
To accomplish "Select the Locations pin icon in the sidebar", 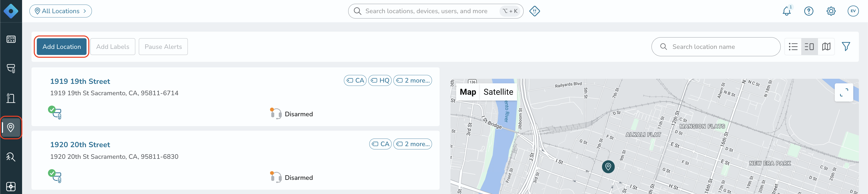I will pyautogui.click(x=11, y=128).
